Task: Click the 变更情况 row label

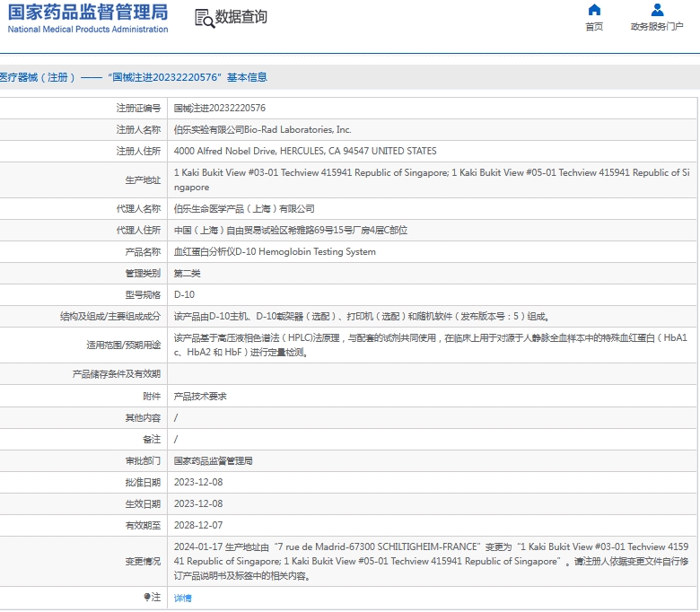Action: (x=143, y=561)
